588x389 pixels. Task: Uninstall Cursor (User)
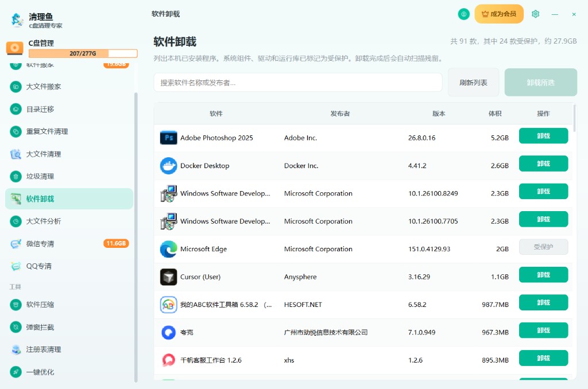tap(543, 275)
